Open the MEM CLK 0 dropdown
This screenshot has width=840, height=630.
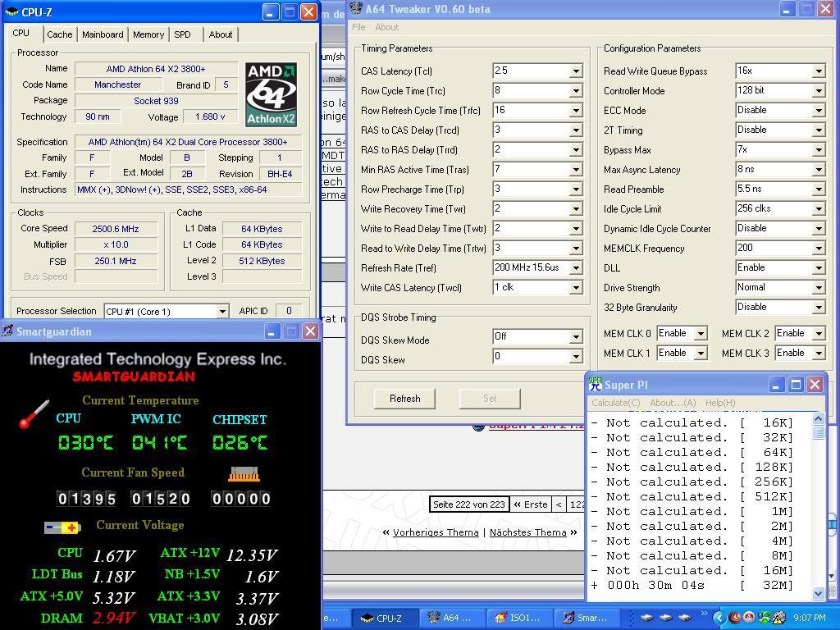tap(701, 334)
